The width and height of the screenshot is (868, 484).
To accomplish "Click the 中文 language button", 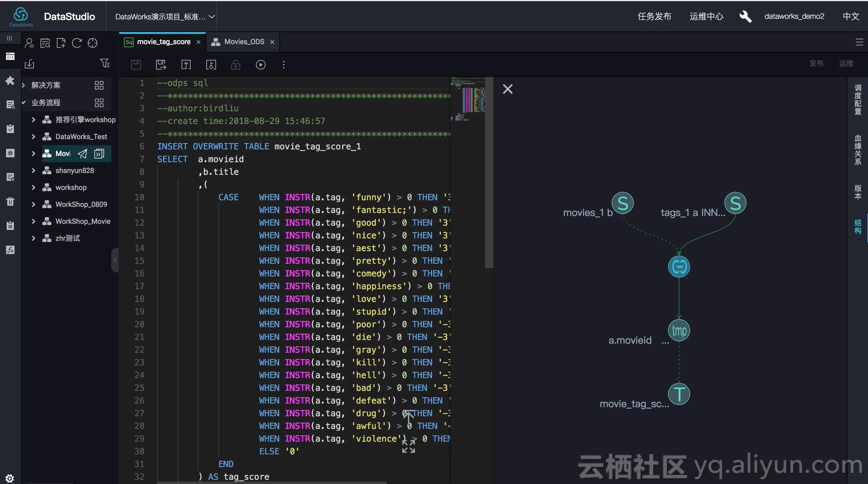I will point(850,16).
